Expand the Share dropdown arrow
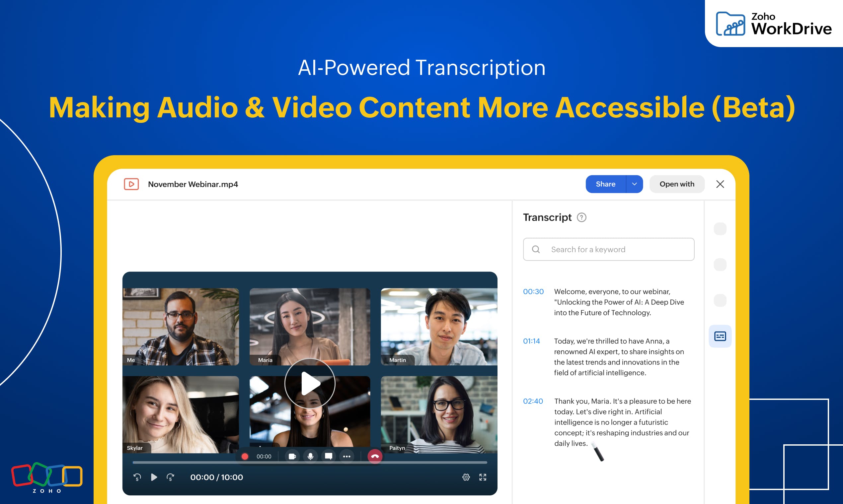The image size is (843, 504). point(634,184)
